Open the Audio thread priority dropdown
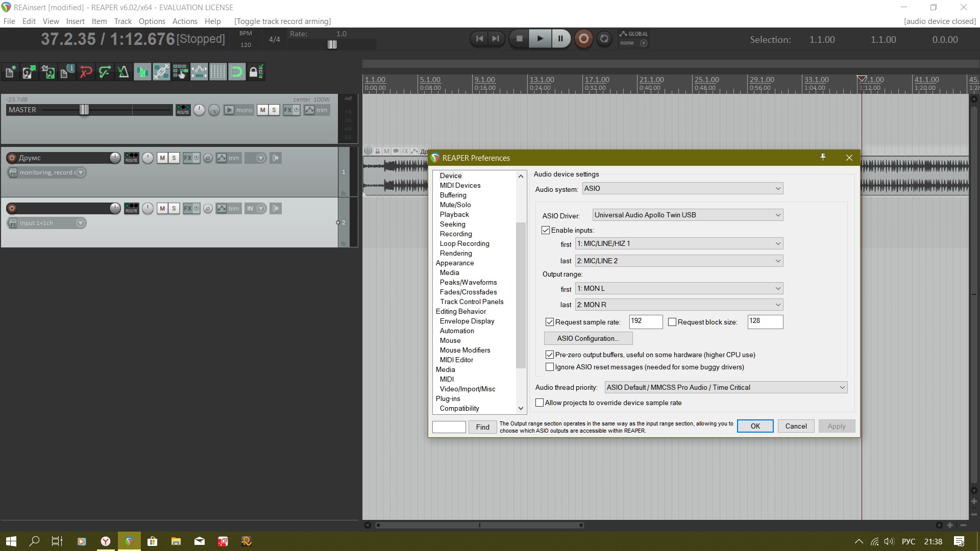Viewport: 980px width, 551px height. click(725, 387)
